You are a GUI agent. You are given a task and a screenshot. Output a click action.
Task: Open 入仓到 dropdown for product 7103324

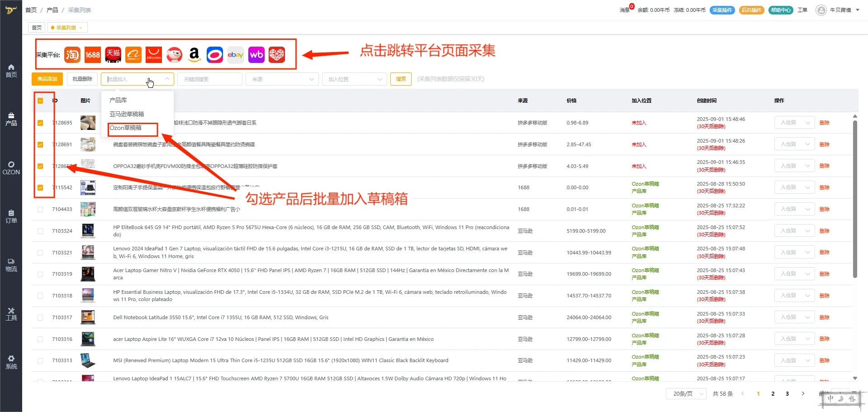point(795,230)
